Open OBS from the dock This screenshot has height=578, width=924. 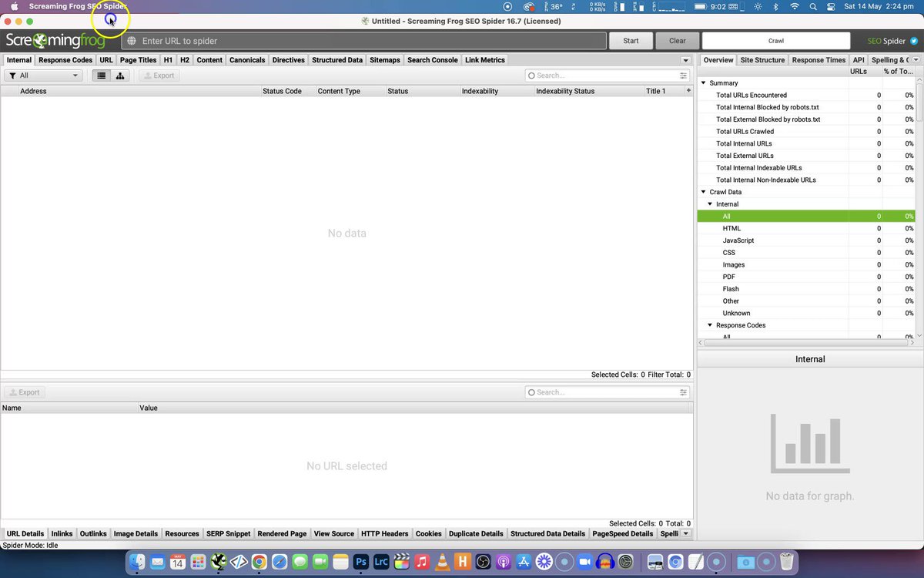(483, 562)
